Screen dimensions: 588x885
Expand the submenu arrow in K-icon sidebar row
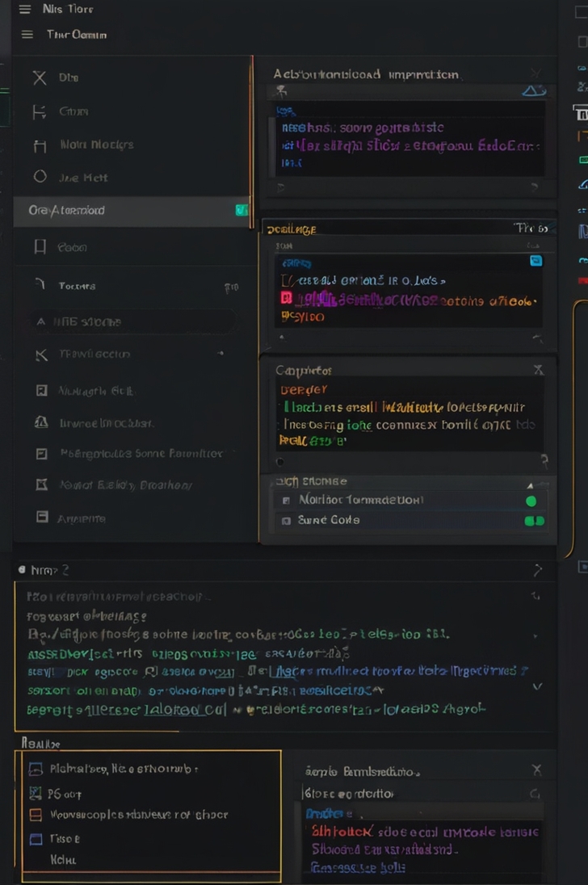220,354
